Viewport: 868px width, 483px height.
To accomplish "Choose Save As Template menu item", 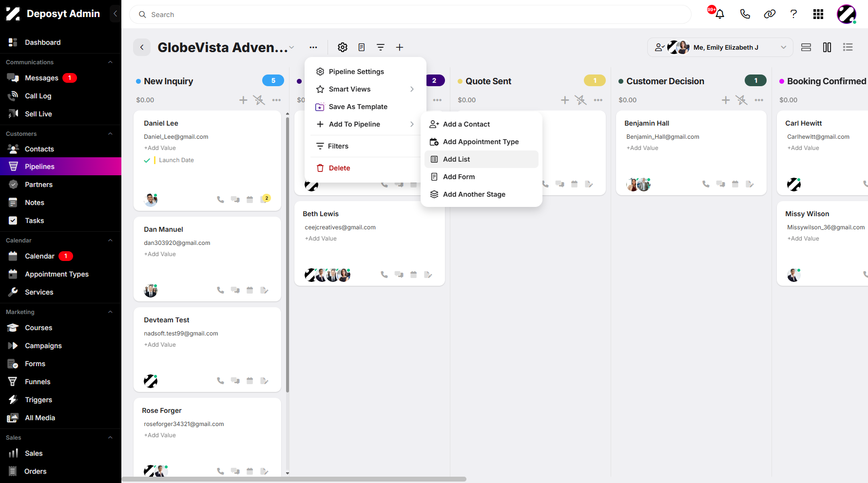I will point(366,107).
